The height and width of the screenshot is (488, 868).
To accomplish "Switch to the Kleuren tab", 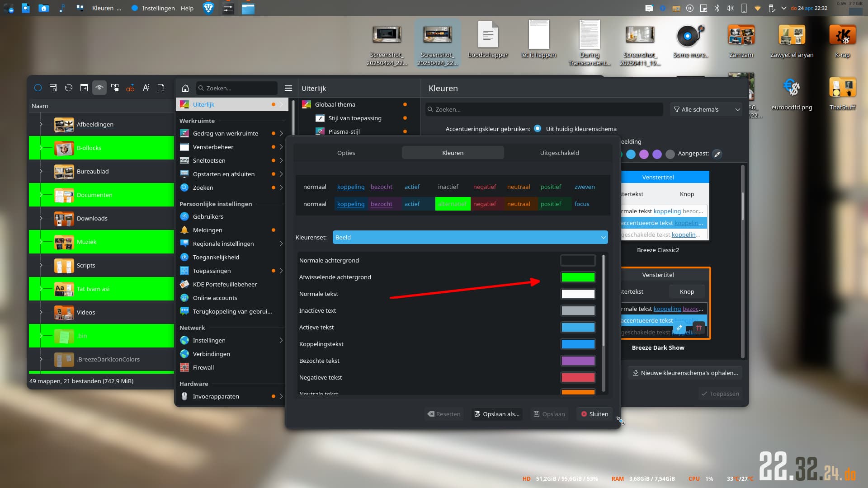I will [x=453, y=153].
